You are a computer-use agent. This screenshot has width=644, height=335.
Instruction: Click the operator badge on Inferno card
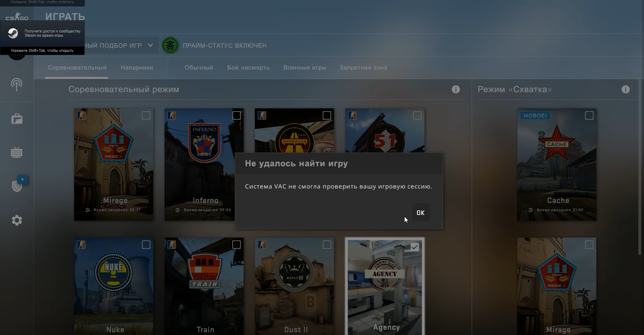click(x=172, y=115)
